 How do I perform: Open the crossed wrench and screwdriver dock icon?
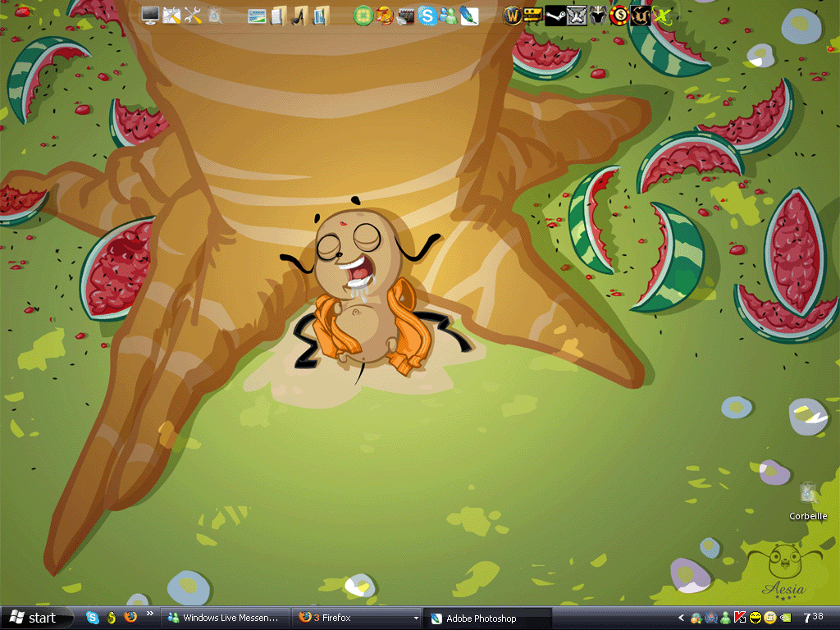[193, 15]
